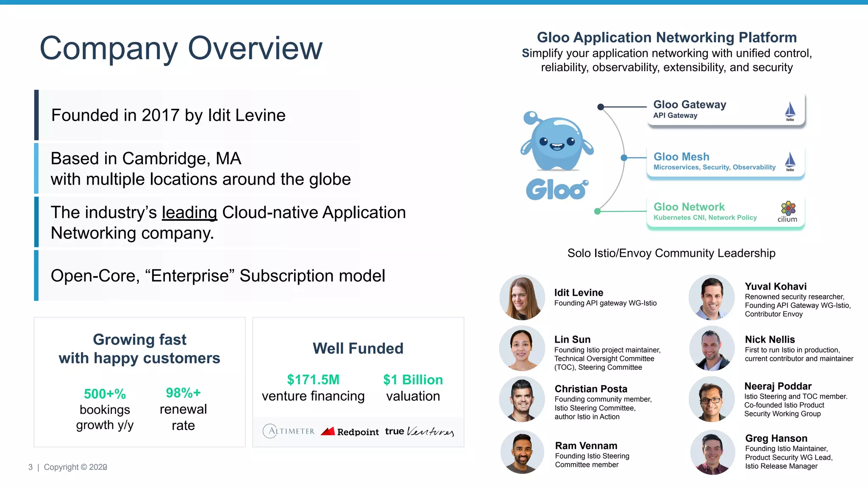Click the Company Overview heading
The width and height of the screenshot is (868, 488).
(x=181, y=48)
